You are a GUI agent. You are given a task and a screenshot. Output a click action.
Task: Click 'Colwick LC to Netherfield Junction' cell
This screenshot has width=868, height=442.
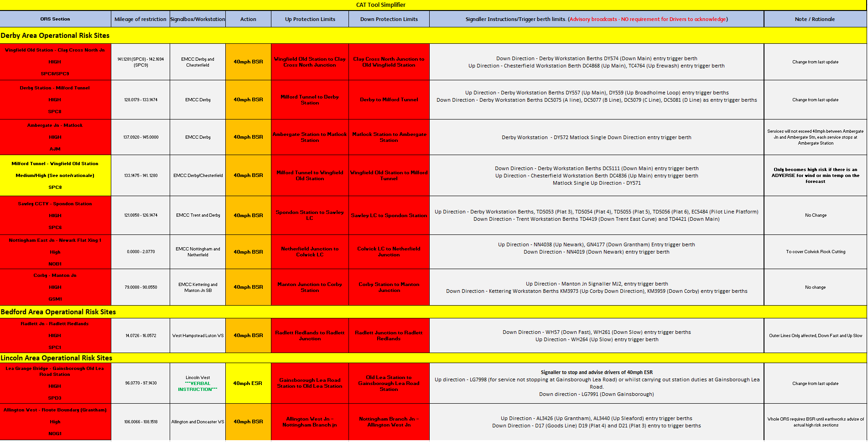(389, 252)
